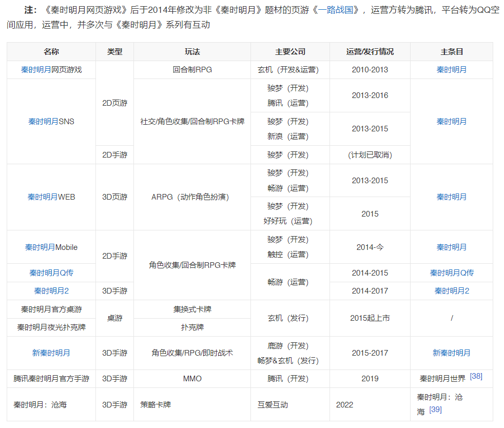
Task: Select the 回合制RPG cell
Action: (x=192, y=70)
